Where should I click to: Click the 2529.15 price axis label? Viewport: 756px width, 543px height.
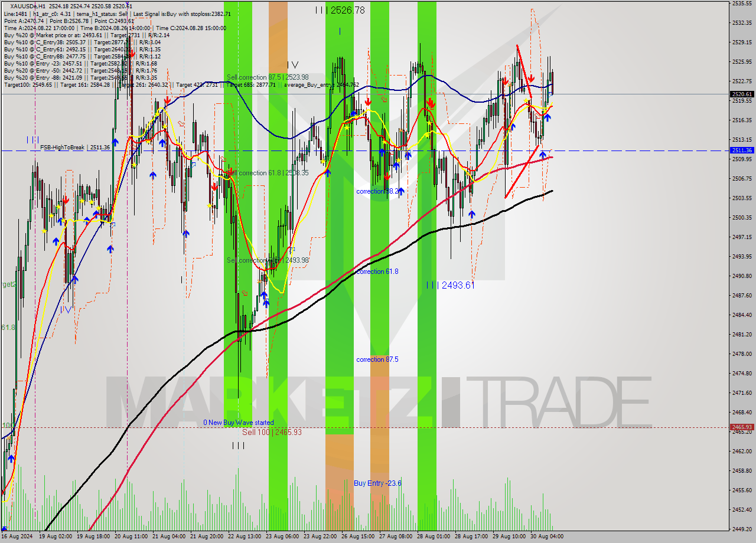tap(742, 42)
